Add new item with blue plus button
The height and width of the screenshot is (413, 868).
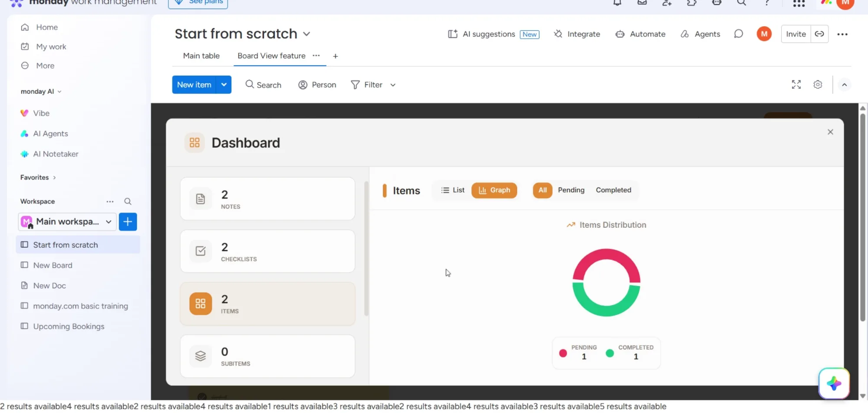[128, 222]
